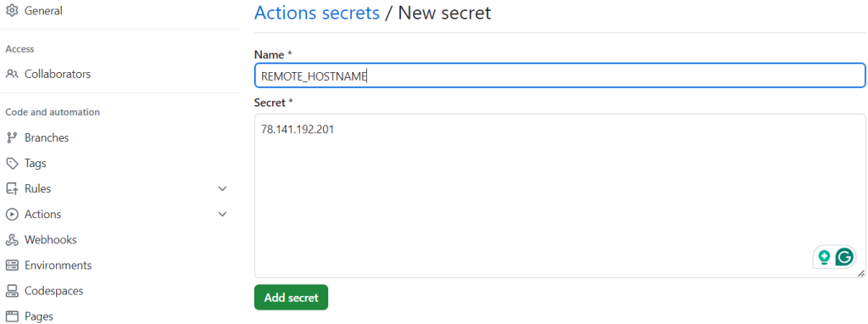
Task: Click the Secret text area
Action: coord(559,196)
